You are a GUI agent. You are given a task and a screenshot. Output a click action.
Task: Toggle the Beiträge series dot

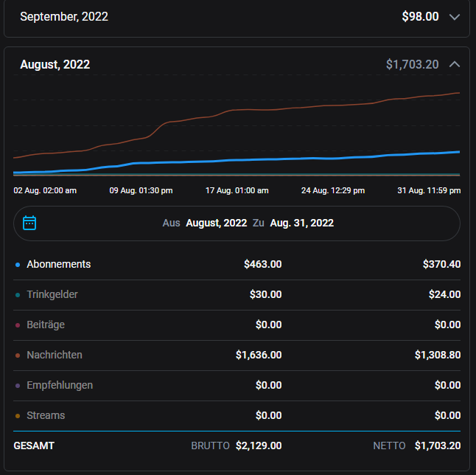(x=17, y=325)
